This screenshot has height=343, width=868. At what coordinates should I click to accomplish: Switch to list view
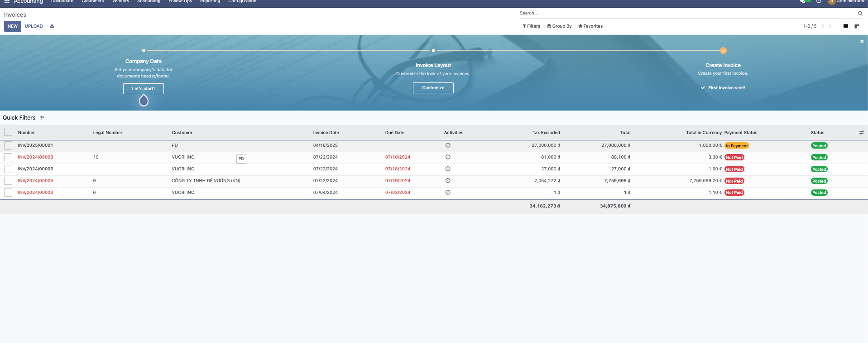(845, 26)
